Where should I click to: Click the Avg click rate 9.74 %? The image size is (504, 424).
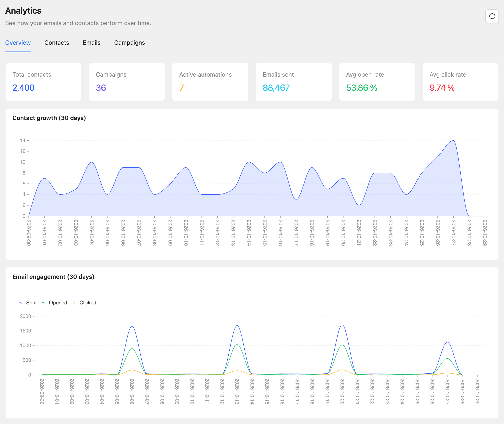[442, 88]
